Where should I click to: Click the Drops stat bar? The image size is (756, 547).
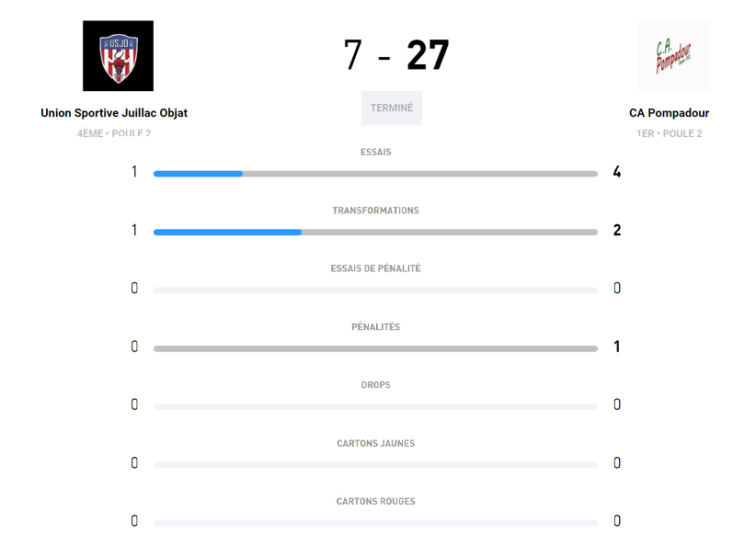[x=375, y=406]
